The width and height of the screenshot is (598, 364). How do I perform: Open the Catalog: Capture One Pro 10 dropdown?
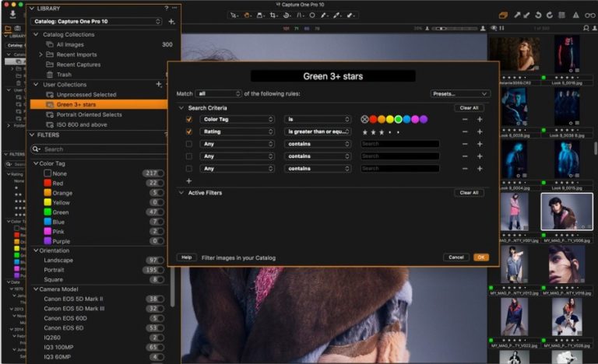(x=97, y=21)
